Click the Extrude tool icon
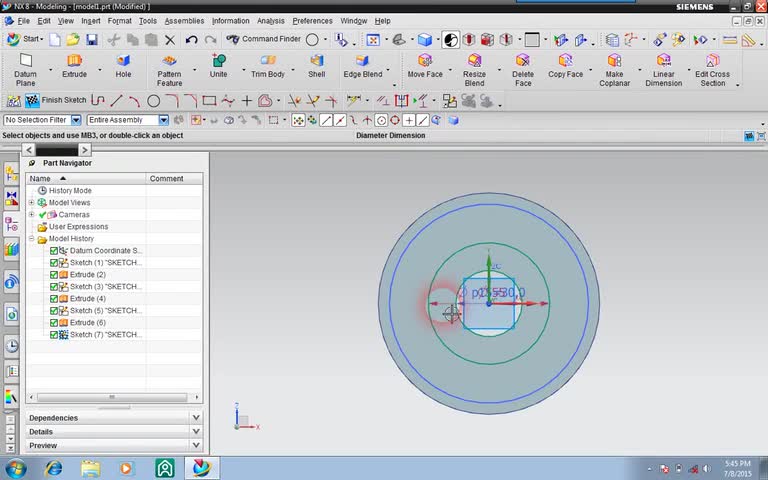768x480 pixels. (74, 62)
